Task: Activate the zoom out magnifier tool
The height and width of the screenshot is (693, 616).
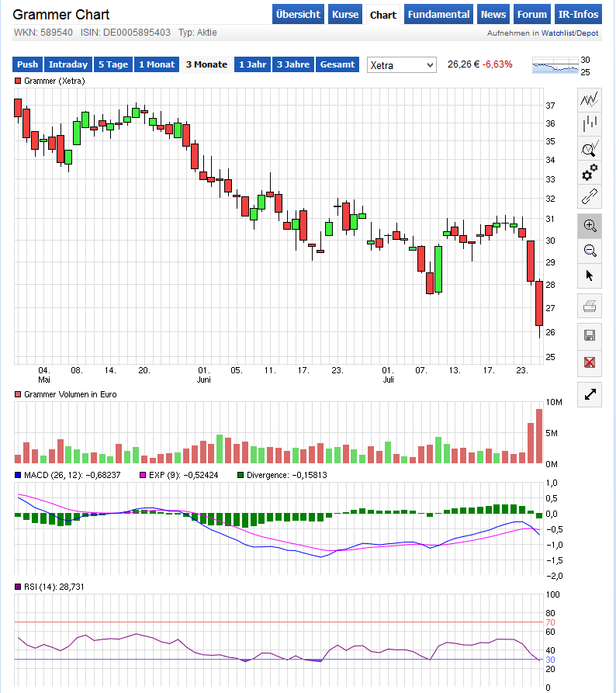Action: tap(590, 251)
